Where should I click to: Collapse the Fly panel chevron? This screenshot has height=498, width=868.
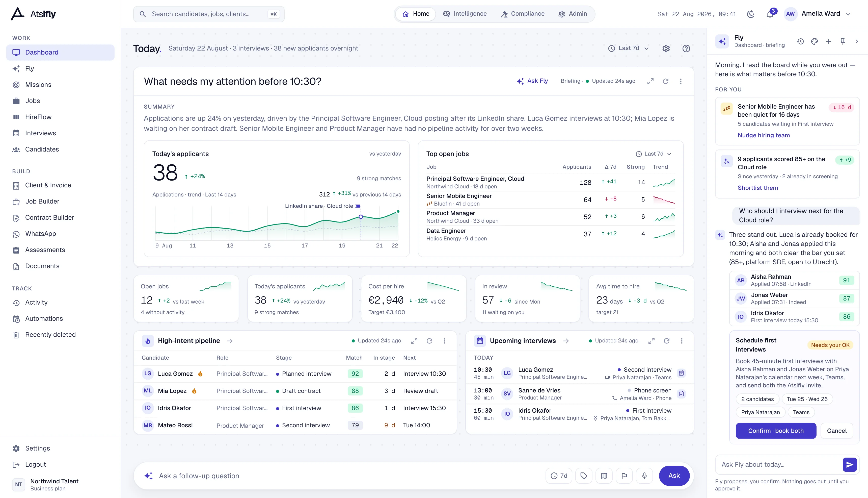pos(857,41)
